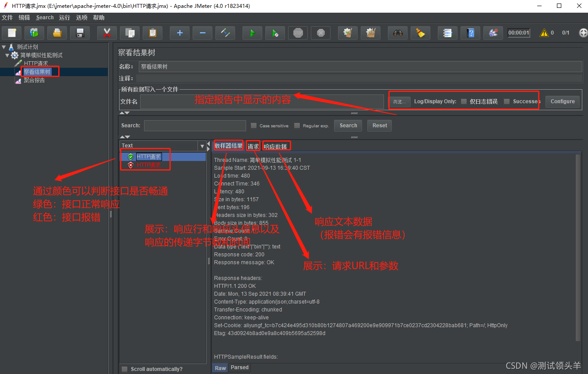This screenshot has height=374, width=588.
Task: Click the Stop test icon
Action: click(298, 33)
